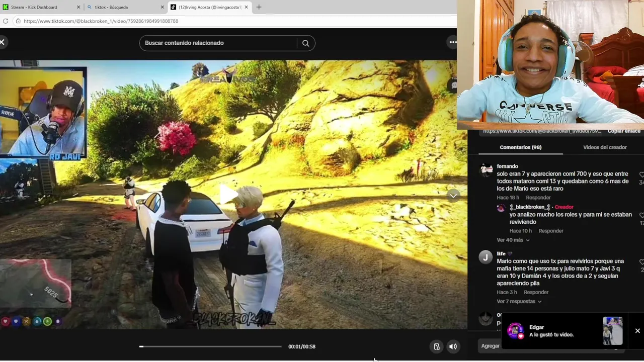Screen dimensions: 644x362
Task: Click the comment bubble icon on video
Action: coord(454,85)
